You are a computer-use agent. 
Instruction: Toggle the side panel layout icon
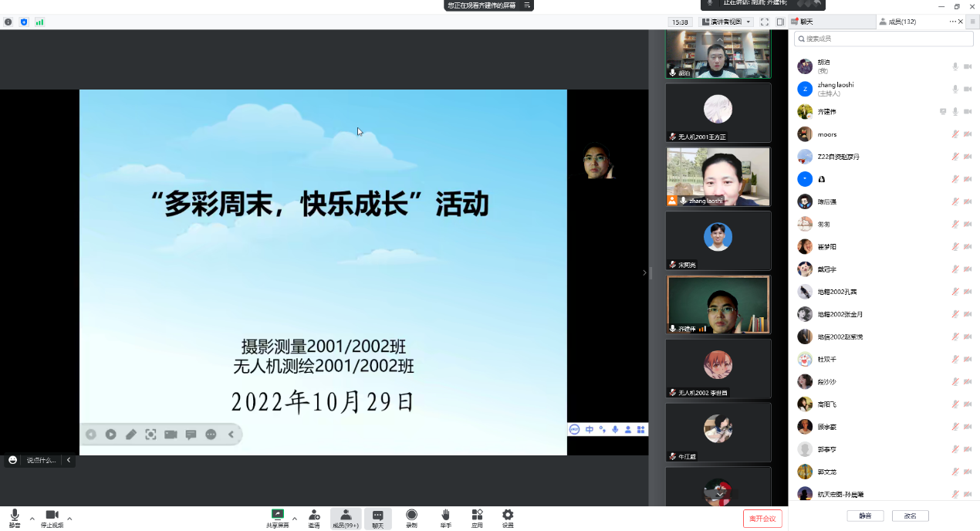tap(780, 22)
